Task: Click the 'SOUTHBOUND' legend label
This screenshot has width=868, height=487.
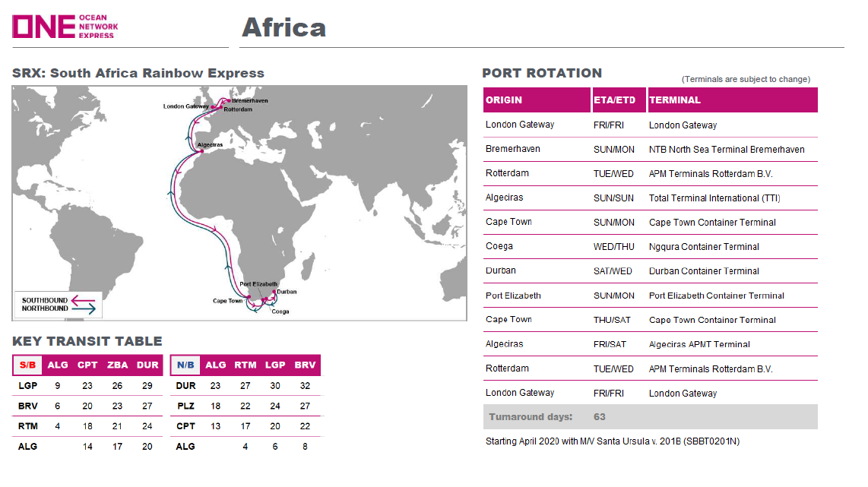Action: (45, 301)
